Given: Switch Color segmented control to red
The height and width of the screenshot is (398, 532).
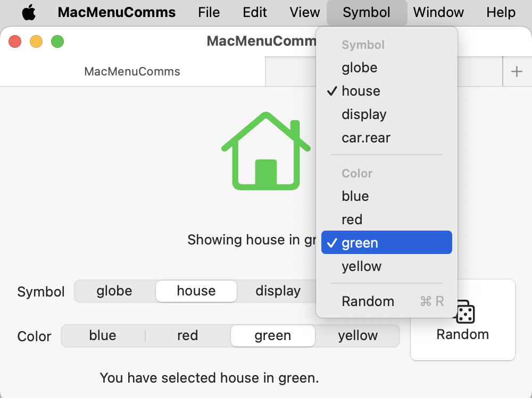Looking at the screenshot, I should coord(187,336).
